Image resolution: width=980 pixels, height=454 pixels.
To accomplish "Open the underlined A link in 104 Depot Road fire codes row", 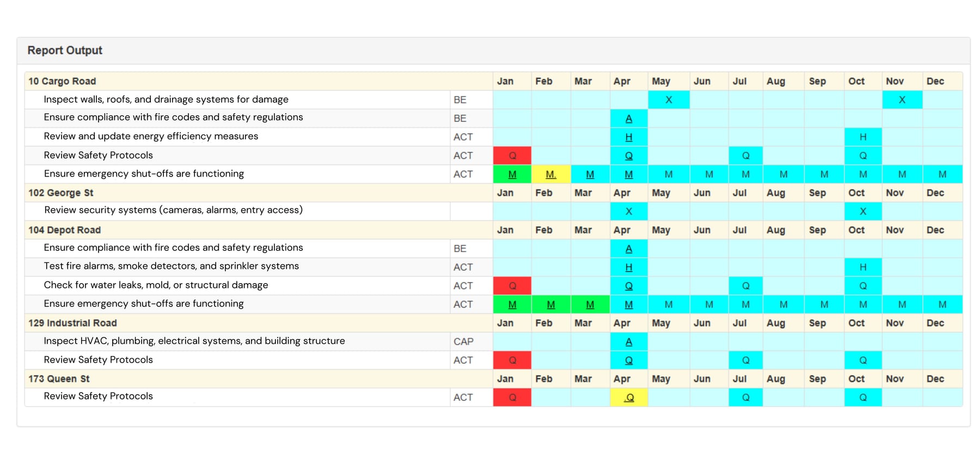I will (629, 249).
